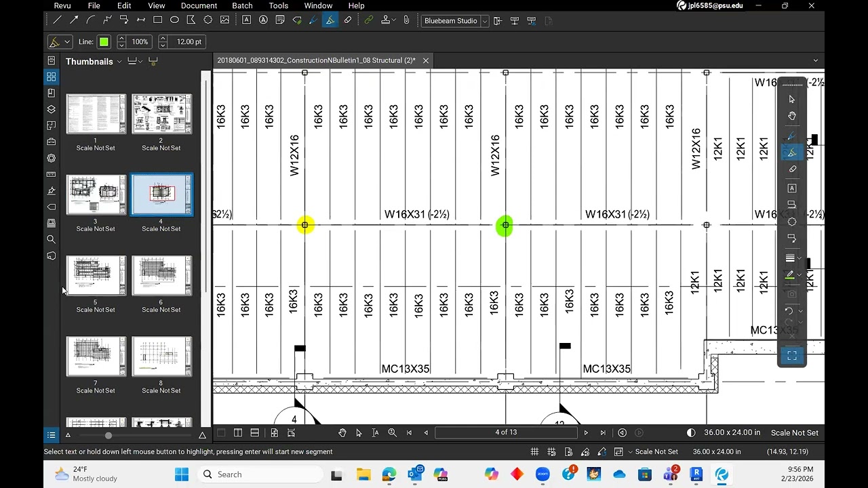Select the Dimension tool
868x488 pixels.
(x=141, y=20)
